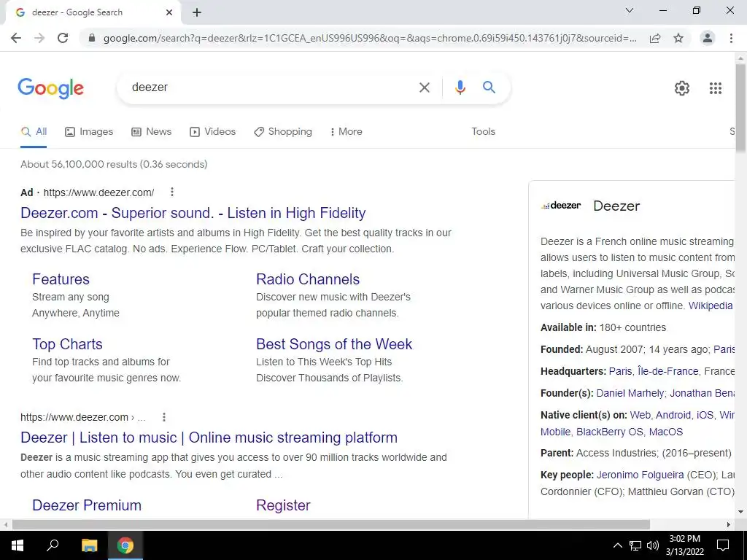This screenshot has width=747, height=560.
Task: Click the vertical scrollbar thumb
Action: [740, 108]
